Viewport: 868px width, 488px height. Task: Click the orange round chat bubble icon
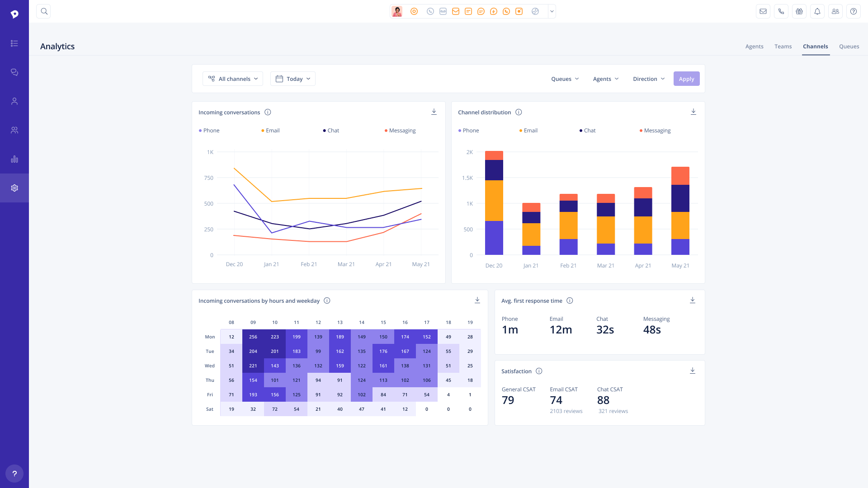(x=481, y=11)
